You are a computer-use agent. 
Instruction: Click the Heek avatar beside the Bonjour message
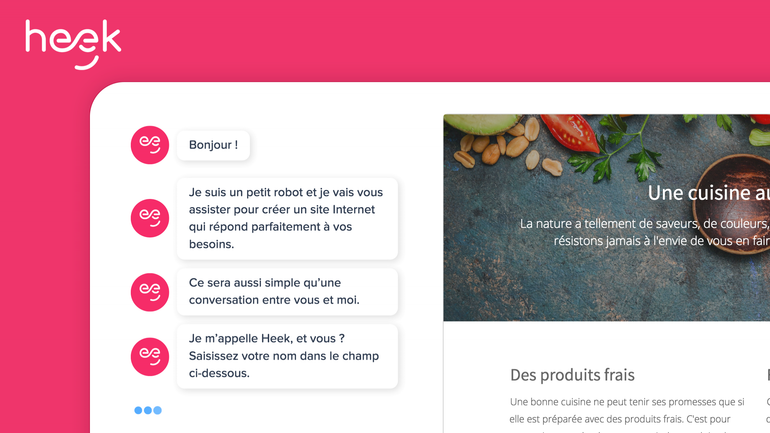150,145
